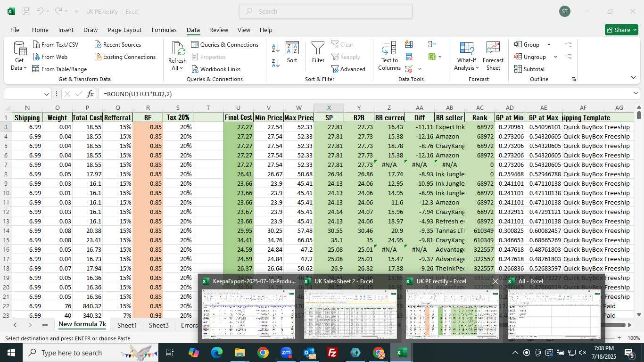Viewport: 644px width, 362px height.
Task: Open the Zoom app from taskbar
Action: click(286, 353)
